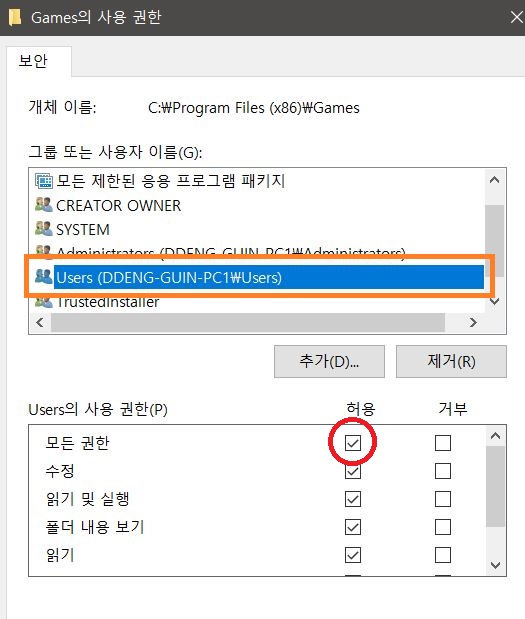Click permissions list scroll up arrow
The height and width of the screenshot is (619, 525).
495,436
